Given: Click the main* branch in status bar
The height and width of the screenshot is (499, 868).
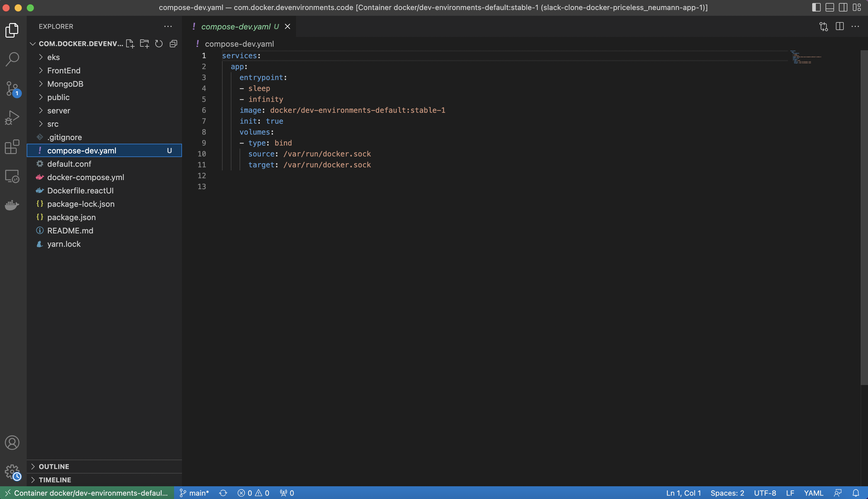Looking at the screenshot, I should 194,493.
